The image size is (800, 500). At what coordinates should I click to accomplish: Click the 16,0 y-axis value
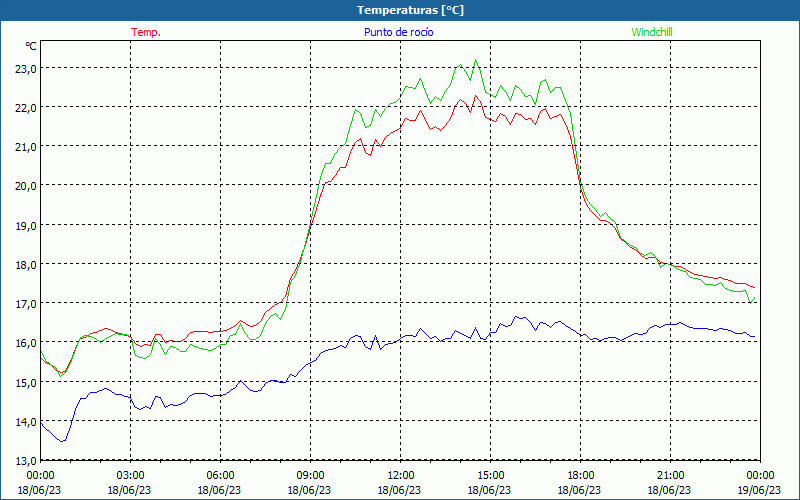tap(26, 343)
